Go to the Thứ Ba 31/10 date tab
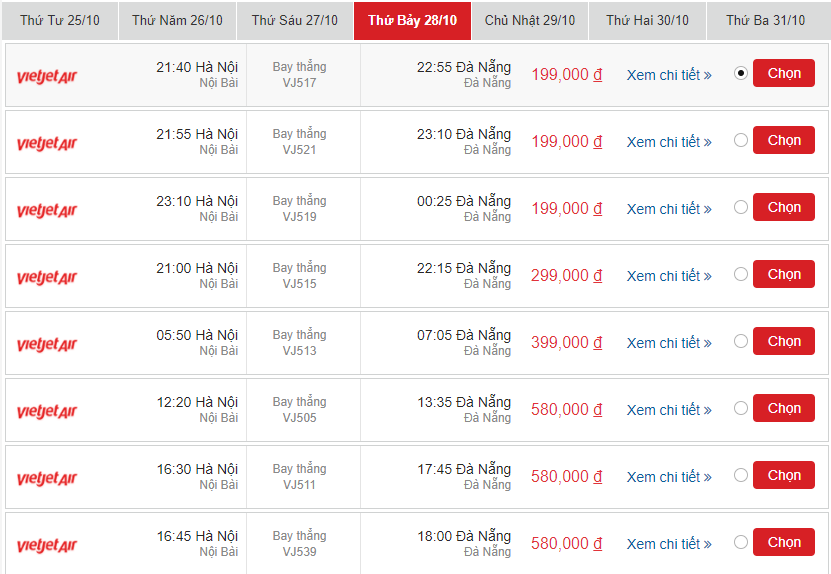This screenshot has width=831, height=574. [x=765, y=21]
